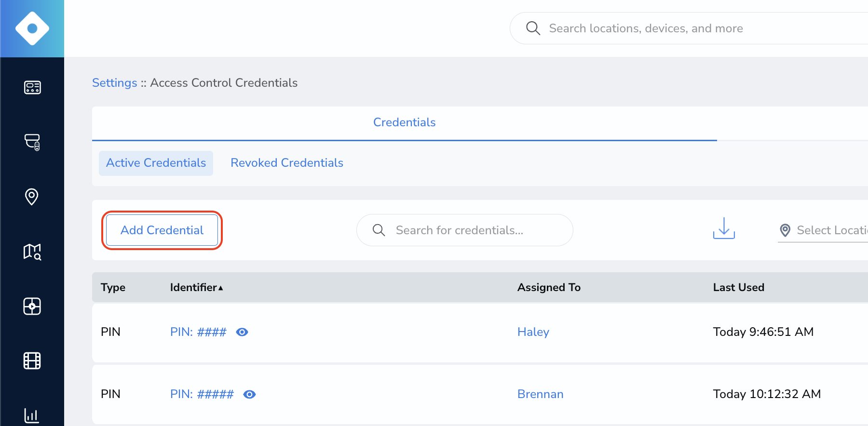868x426 pixels.
Task: Click the Access Control Credentials breadcrumb text
Action: (x=224, y=83)
